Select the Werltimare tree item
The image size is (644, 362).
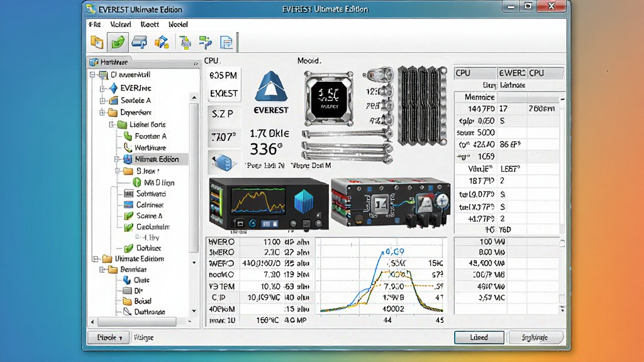point(150,147)
